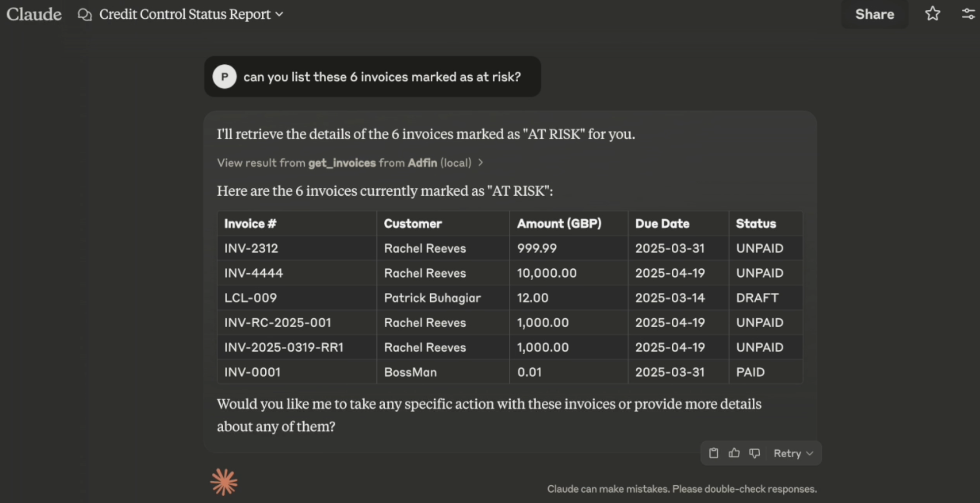Click the P user avatar
The image size is (980, 503).
pyautogui.click(x=225, y=77)
